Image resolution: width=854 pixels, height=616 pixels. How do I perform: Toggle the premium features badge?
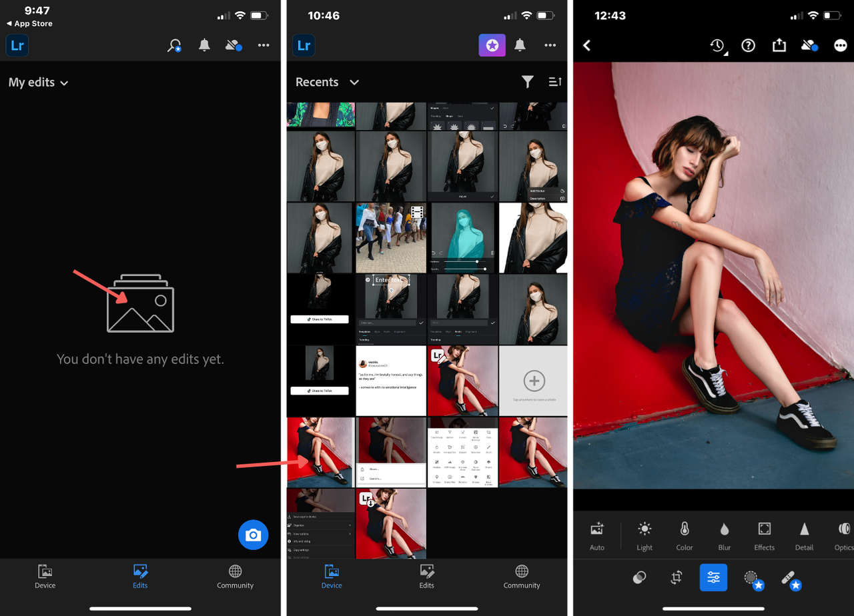point(492,45)
